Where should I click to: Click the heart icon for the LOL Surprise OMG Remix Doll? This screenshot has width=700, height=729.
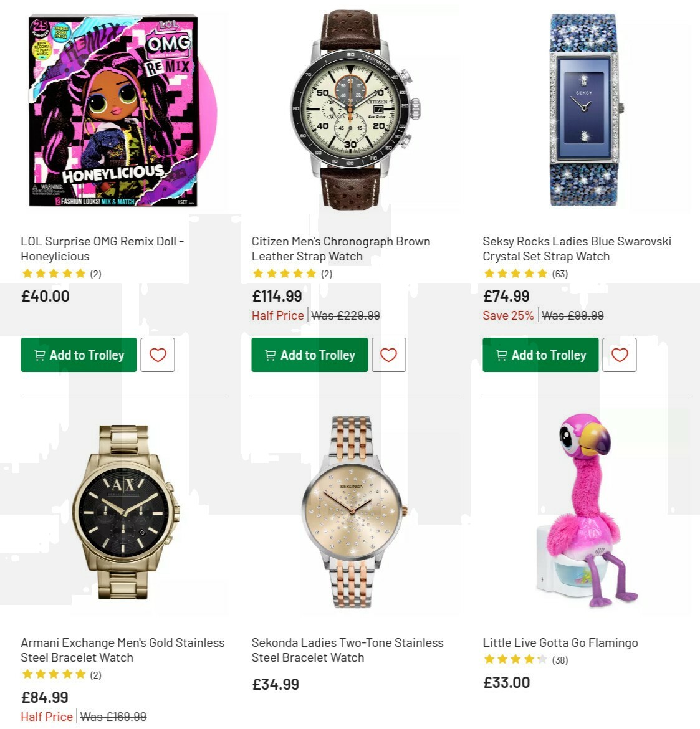pyautogui.click(x=157, y=355)
